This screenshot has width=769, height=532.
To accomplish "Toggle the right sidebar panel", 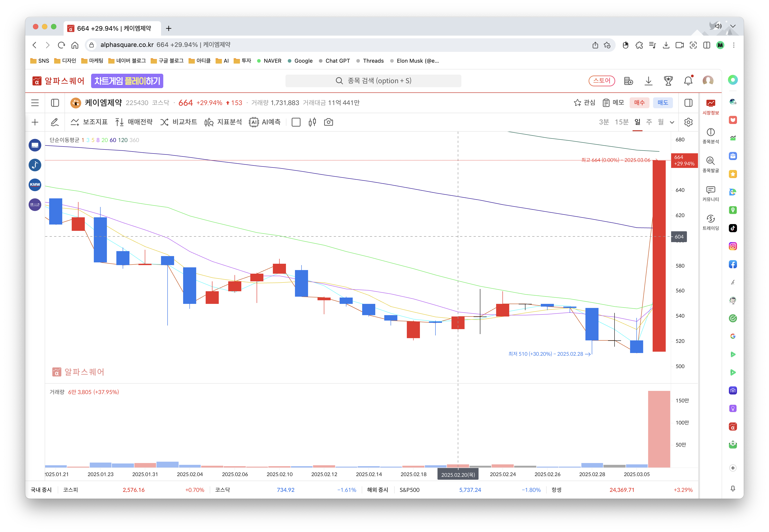I will (688, 103).
